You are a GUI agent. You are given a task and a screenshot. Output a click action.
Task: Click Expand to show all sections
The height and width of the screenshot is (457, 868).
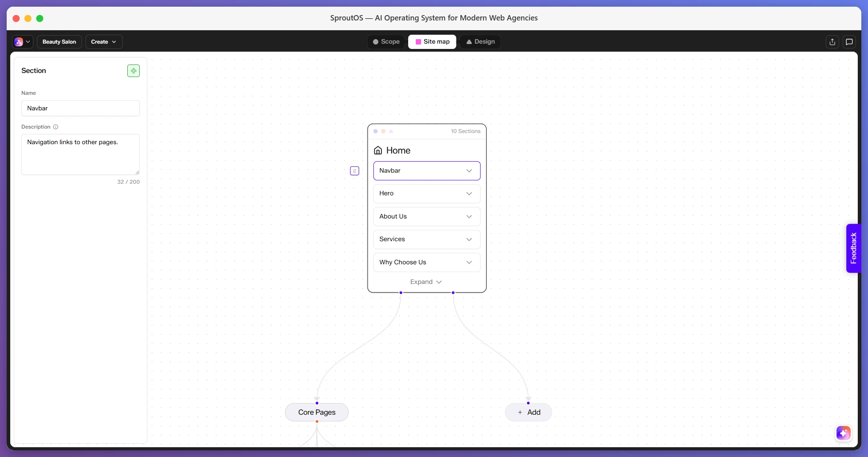(426, 282)
